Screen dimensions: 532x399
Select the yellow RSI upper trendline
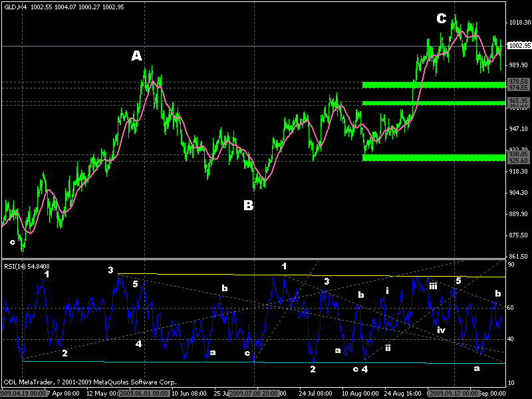tap(311, 275)
